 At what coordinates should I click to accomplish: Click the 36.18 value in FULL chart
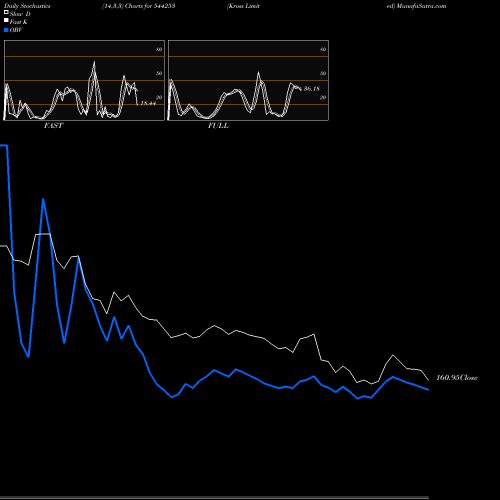[x=312, y=89]
